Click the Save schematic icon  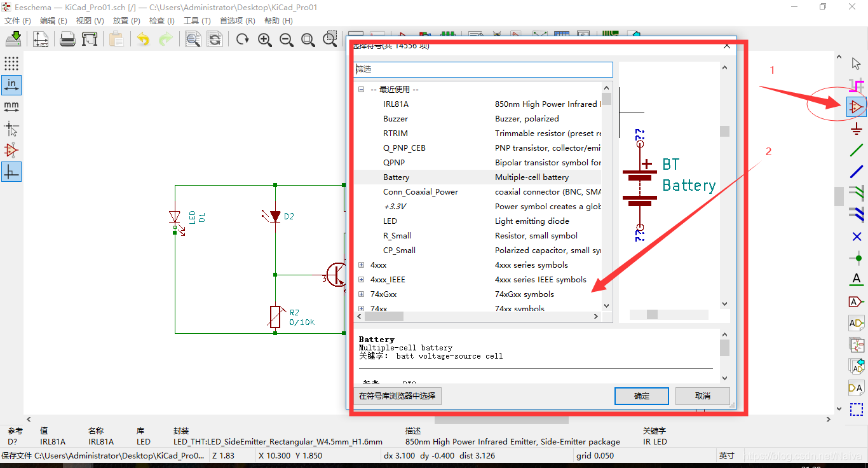pyautogui.click(x=13, y=39)
